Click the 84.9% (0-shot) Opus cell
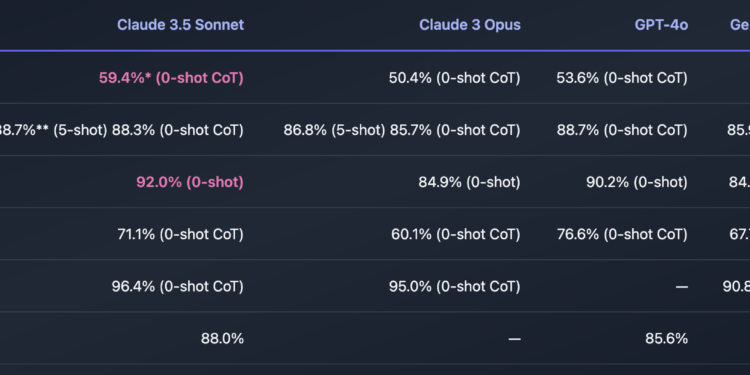The height and width of the screenshot is (375, 750). pos(469,182)
